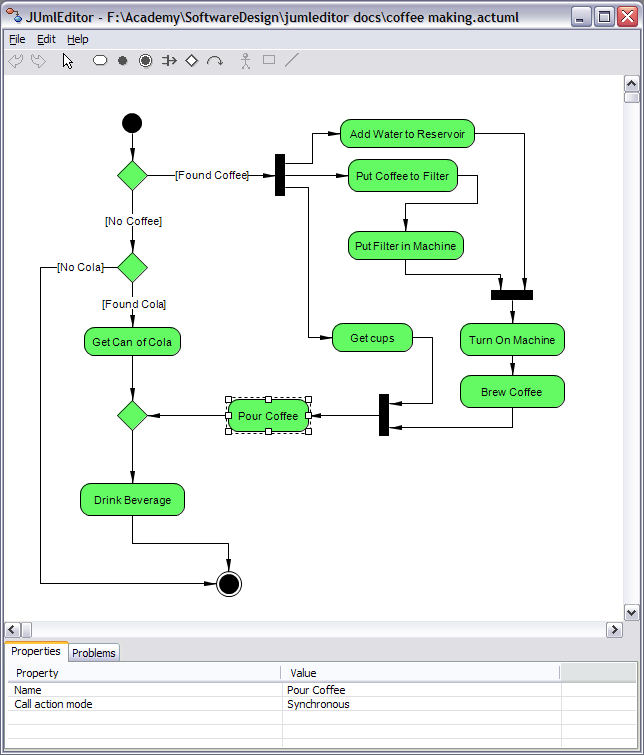Select the Turn On Machine action
The image size is (644, 755).
512,340
